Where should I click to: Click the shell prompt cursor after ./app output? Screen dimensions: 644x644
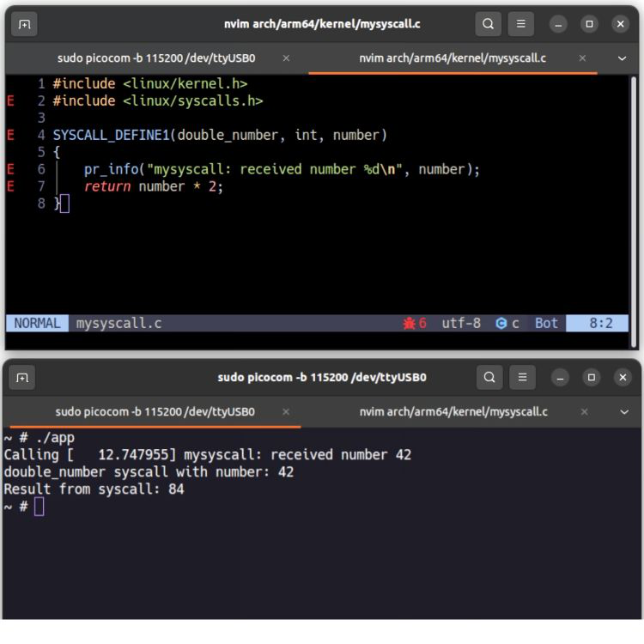pyautogui.click(x=39, y=507)
